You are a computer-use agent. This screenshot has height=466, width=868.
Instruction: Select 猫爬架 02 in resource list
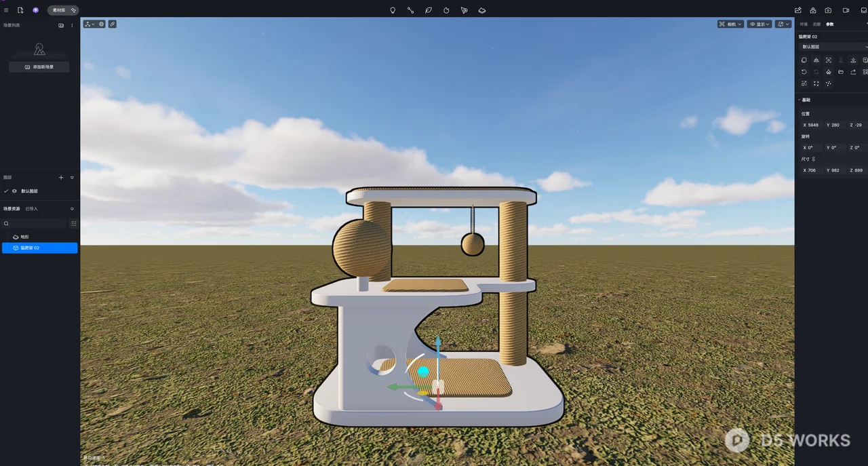(39, 248)
